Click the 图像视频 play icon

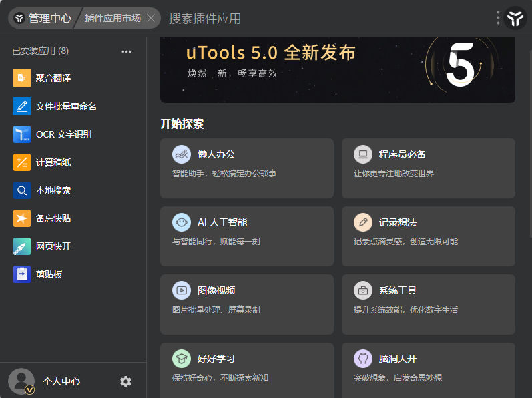click(x=182, y=290)
